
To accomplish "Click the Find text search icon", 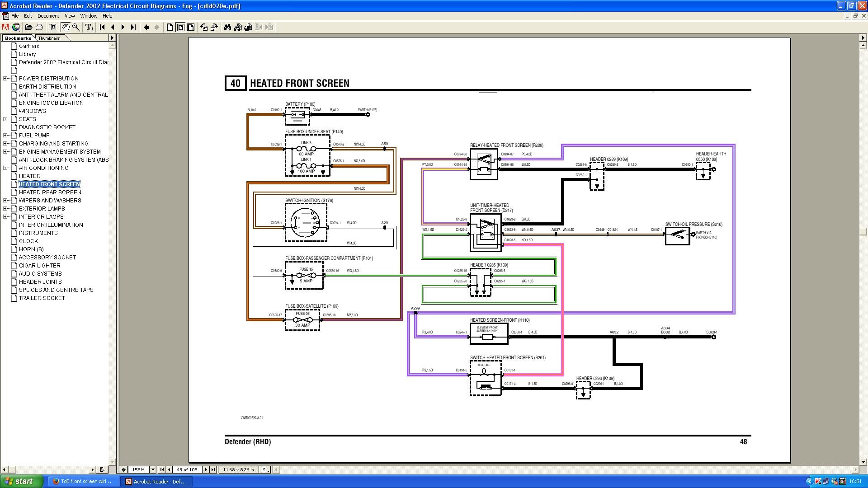I will [228, 27].
